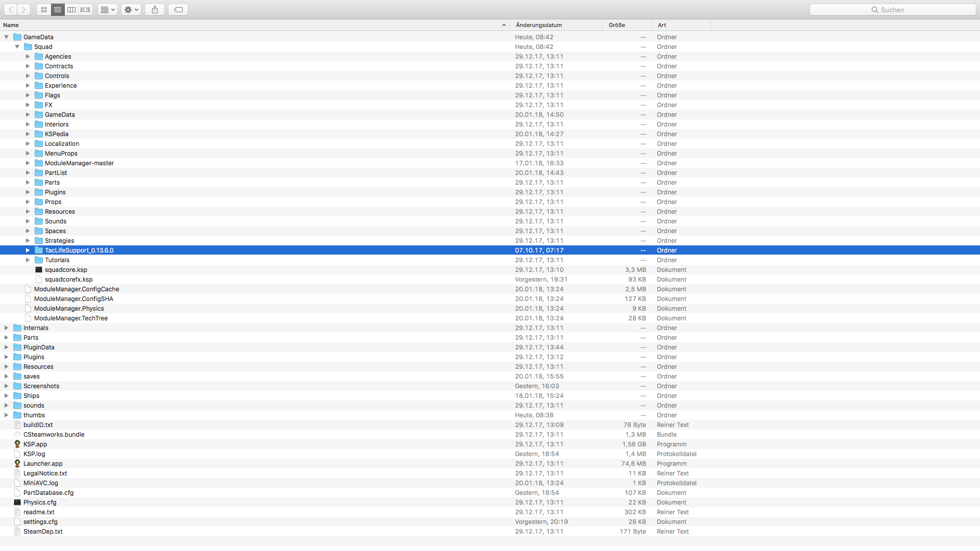This screenshot has height=551, width=980.
Task: Switch to Cover Flow view
Action: (x=85, y=10)
